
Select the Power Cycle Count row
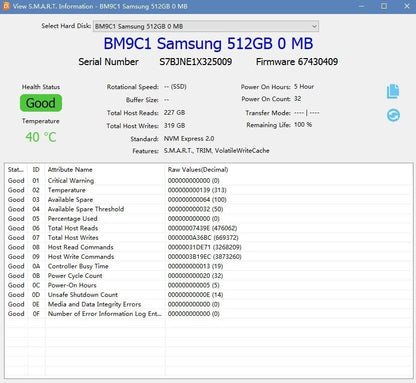pyautogui.click(x=209, y=276)
